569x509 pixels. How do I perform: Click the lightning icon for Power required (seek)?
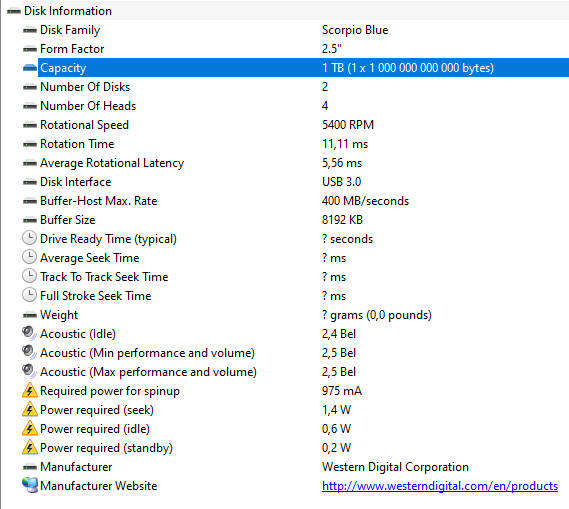30,410
